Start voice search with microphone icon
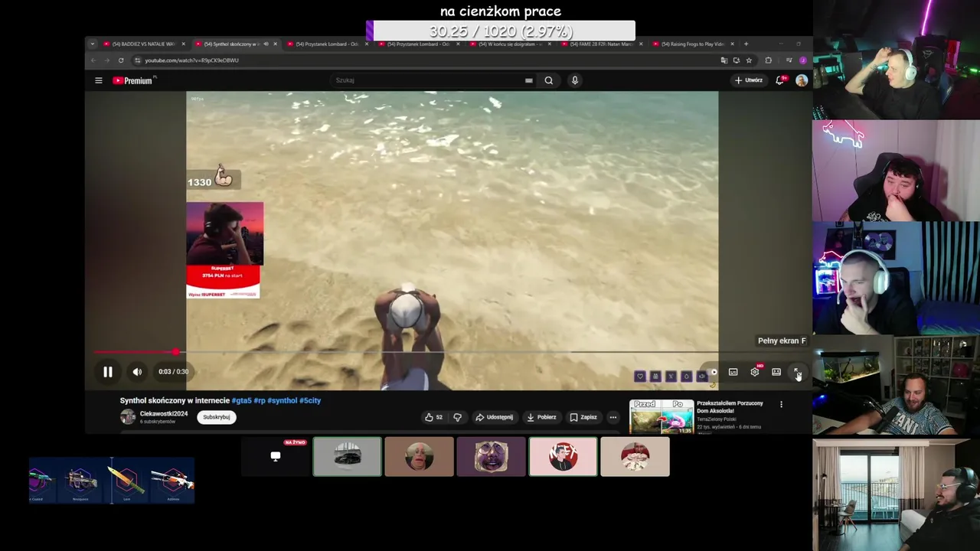 575,80
